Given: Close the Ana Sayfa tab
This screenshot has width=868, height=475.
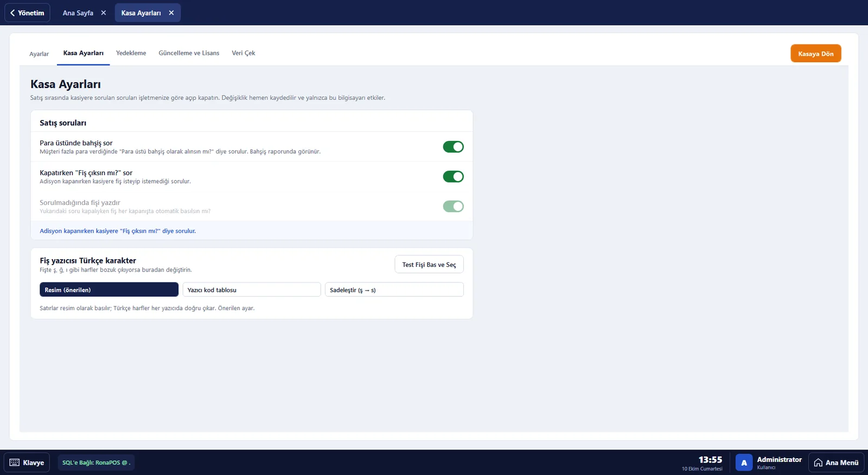Looking at the screenshot, I should [103, 13].
